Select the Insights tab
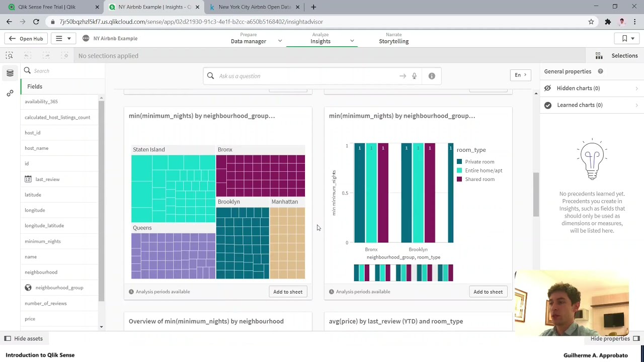Viewport: 644px width, 362px height. pos(320,38)
